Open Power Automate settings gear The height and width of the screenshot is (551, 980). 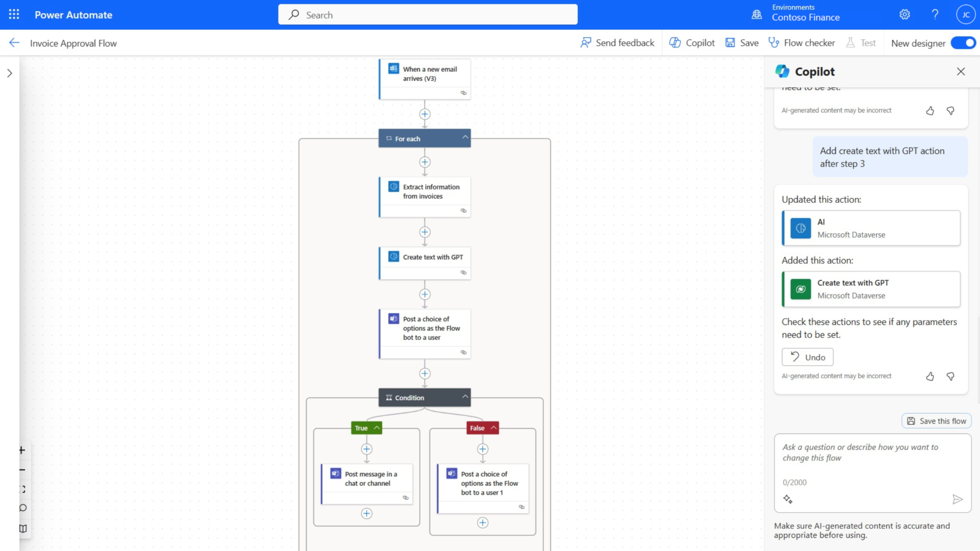click(904, 14)
